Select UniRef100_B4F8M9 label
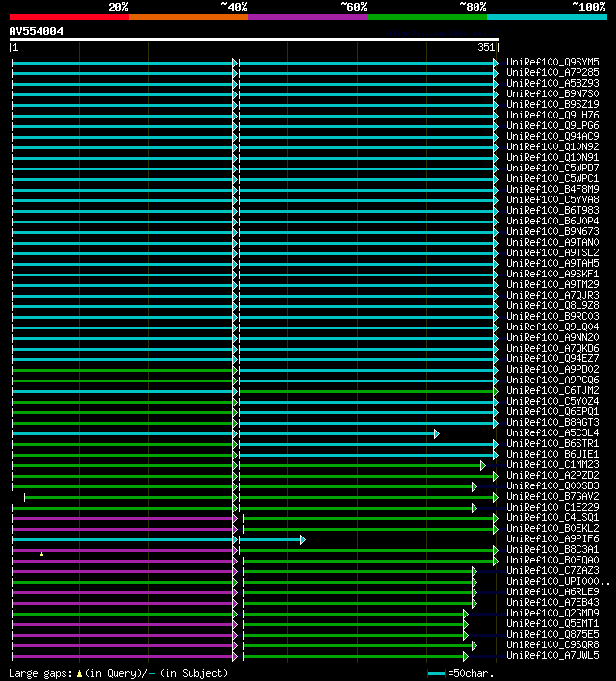616x681 pixels. [x=552, y=189]
